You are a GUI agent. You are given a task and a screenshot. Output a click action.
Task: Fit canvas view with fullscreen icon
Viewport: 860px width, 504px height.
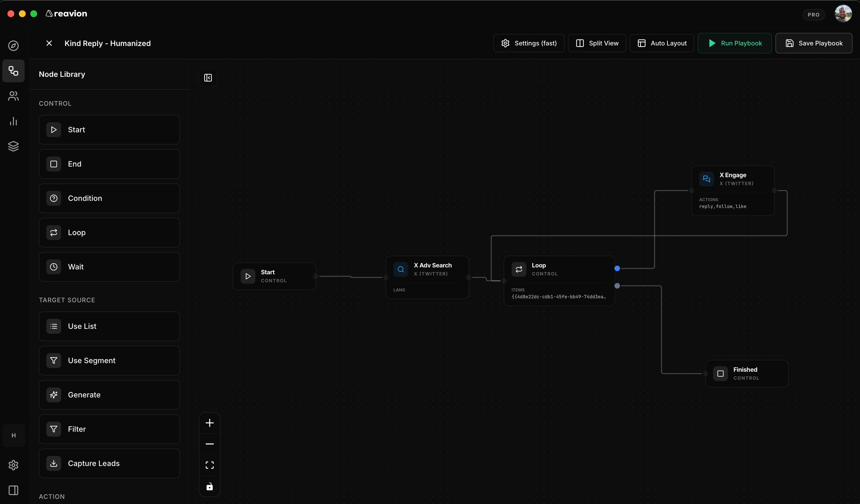(209, 465)
